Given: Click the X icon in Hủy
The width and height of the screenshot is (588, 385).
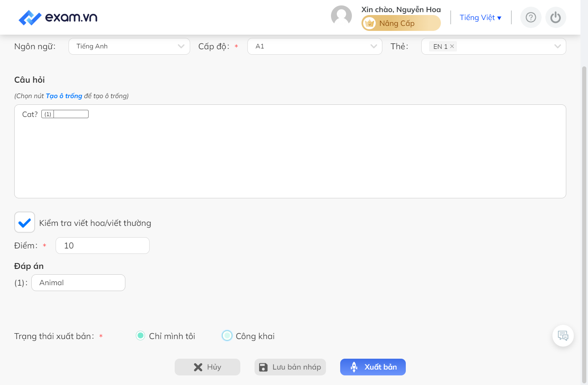Looking at the screenshot, I should [198, 367].
